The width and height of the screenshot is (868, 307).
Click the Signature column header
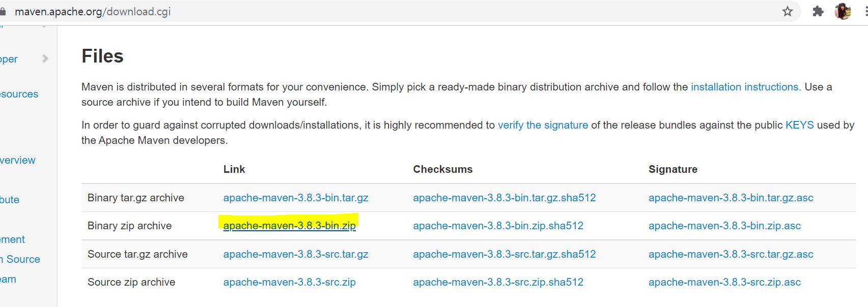[x=673, y=169]
